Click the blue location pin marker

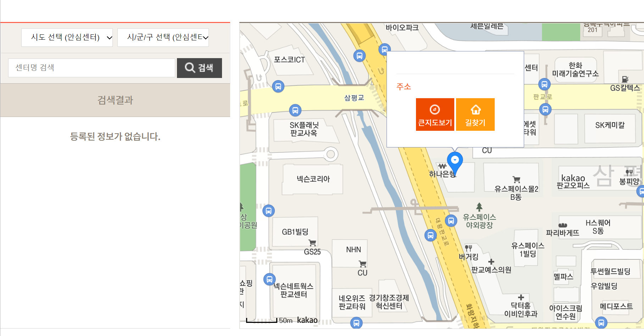(x=455, y=163)
